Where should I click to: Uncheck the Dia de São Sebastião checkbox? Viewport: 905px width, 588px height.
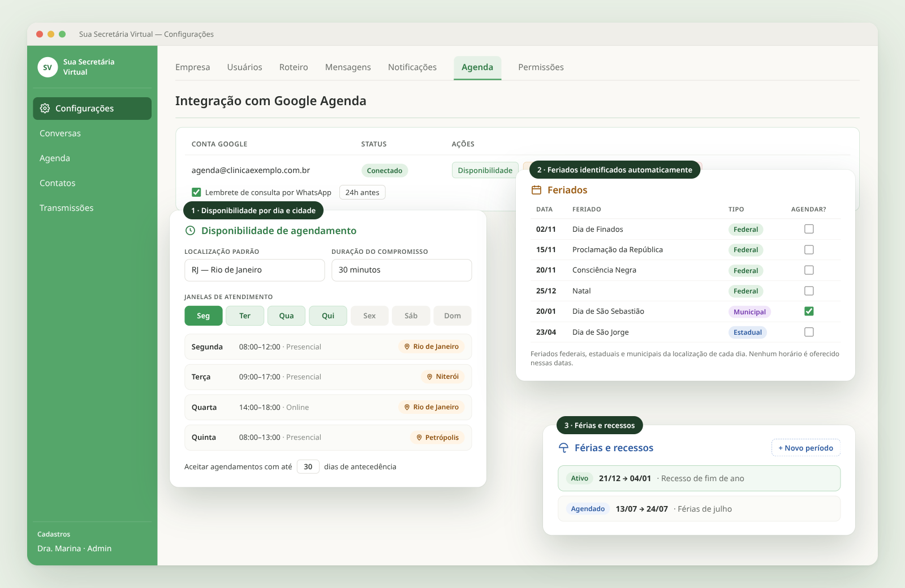(x=809, y=312)
